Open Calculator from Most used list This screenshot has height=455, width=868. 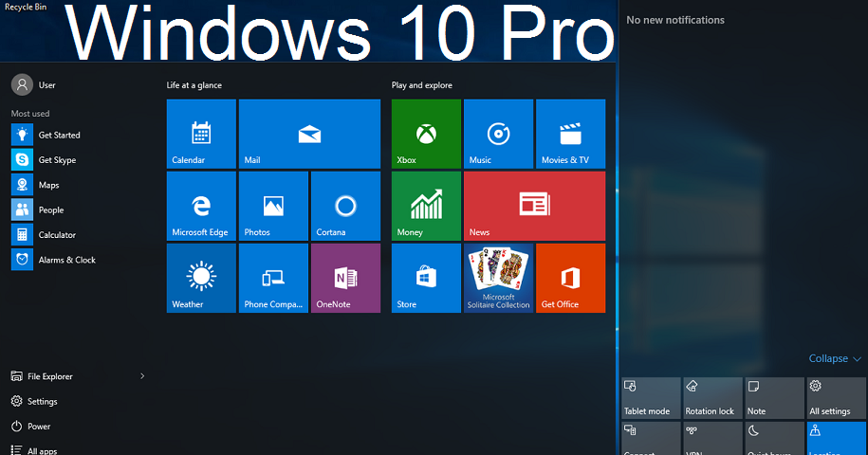44,234
